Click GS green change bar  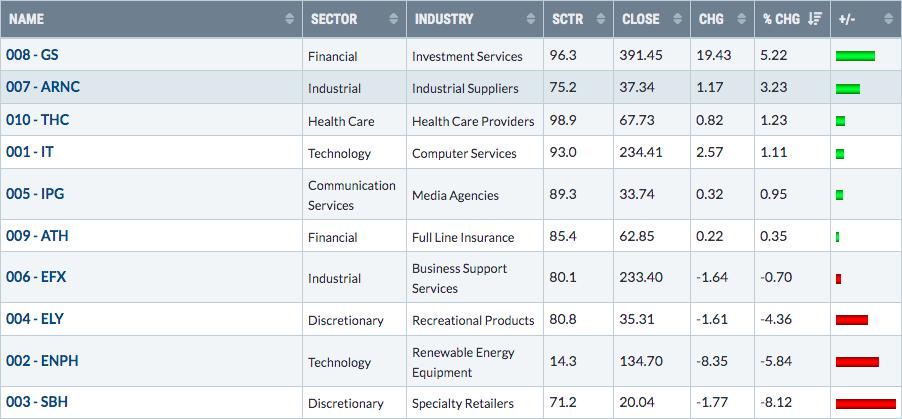(x=855, y=56)
